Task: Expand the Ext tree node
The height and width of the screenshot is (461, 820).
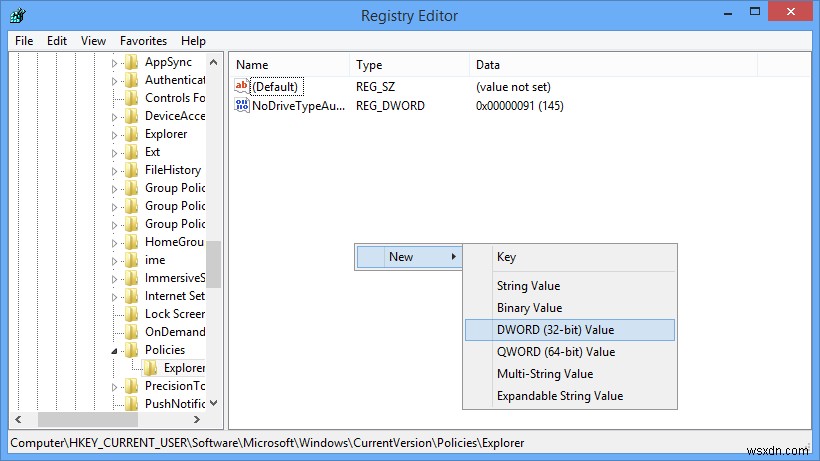Action: 114,152
